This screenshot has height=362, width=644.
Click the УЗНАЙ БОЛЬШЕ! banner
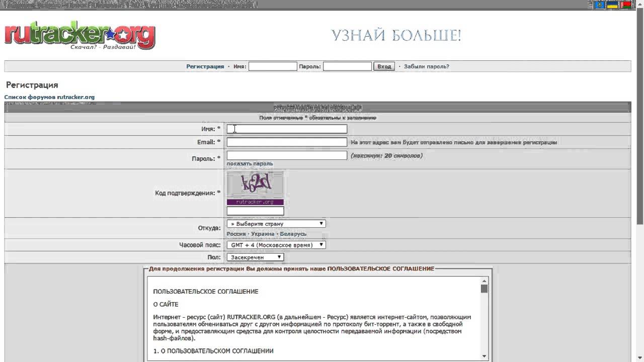(396, 36)
